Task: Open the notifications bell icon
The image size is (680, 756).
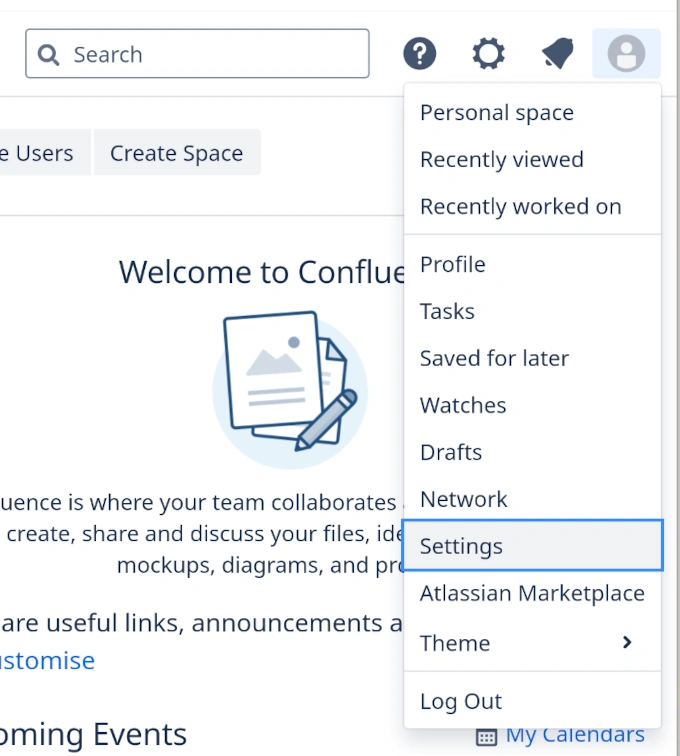Action: click(558, 54)
